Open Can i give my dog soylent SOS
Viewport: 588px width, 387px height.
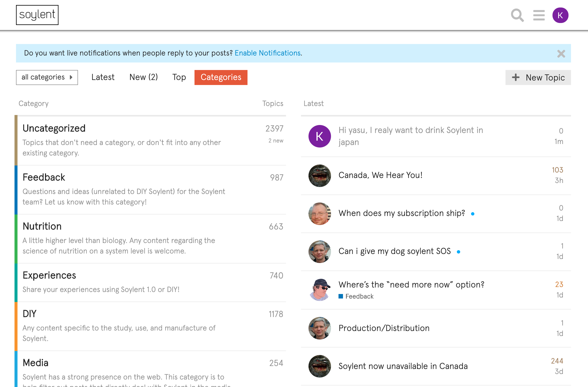(x=394, y=251)
